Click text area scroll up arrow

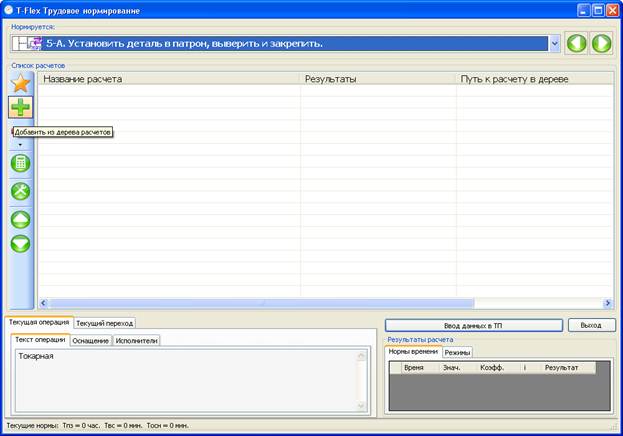(x=361, y=356)
